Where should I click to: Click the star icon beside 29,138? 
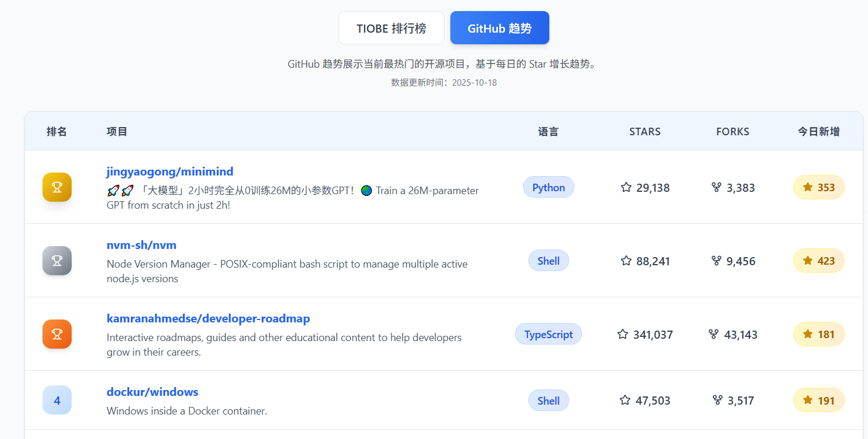tap(626, 187)
